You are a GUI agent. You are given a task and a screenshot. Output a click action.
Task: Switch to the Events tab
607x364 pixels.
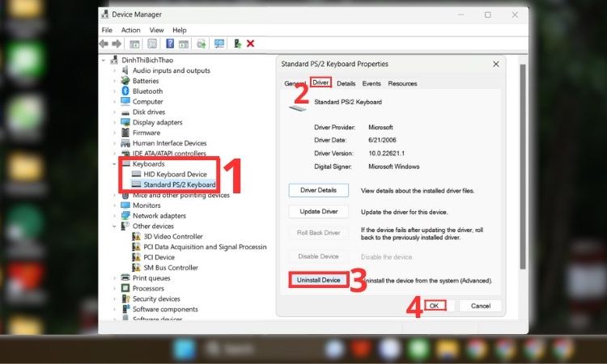point(371,83)
